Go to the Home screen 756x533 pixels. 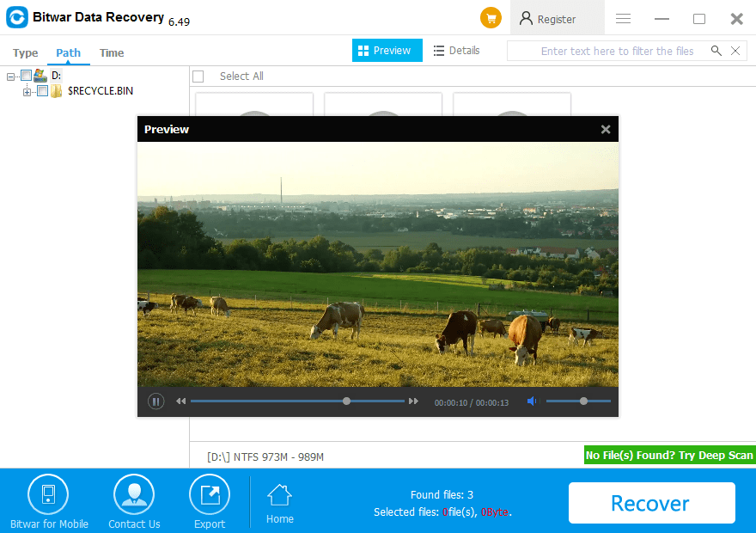pos(280,504)
